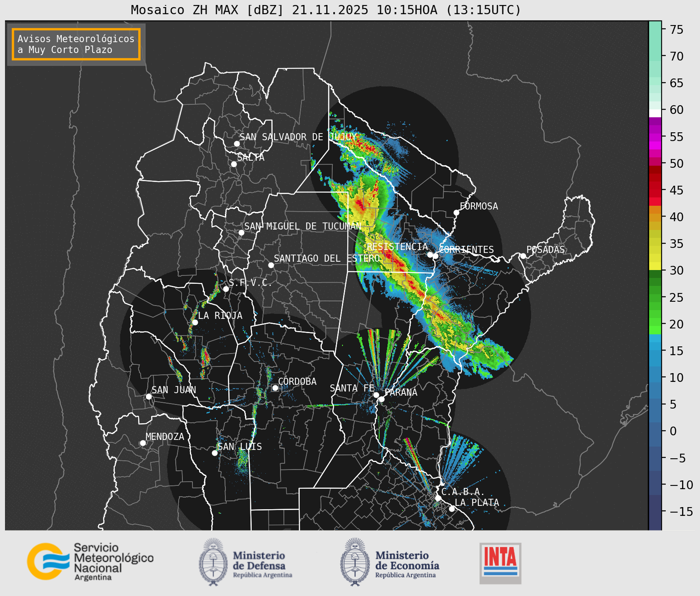Click the Avisos Meteorológicos a Muy Corto Plazo box
This screenshot has width=700, height=596.
pyautogui.click(x=76, y=44)
